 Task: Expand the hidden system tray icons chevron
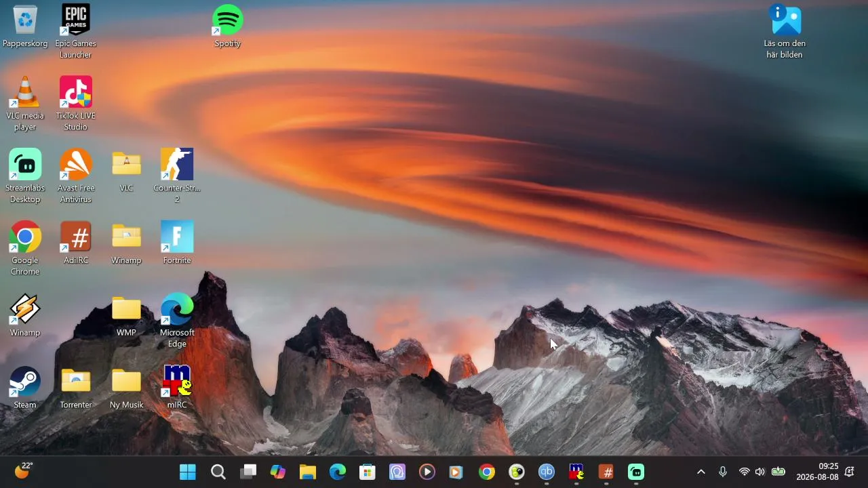pos(701,472)
